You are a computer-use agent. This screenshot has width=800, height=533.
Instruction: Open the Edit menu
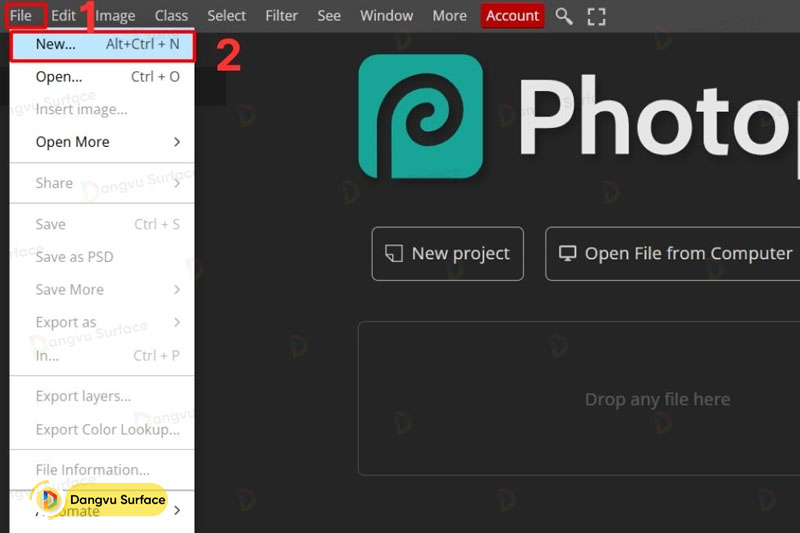coord(63,16)
